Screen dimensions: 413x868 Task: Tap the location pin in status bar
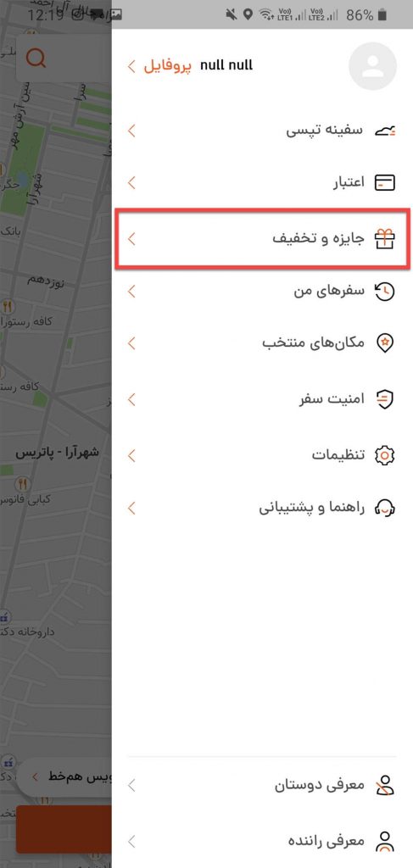248,15
